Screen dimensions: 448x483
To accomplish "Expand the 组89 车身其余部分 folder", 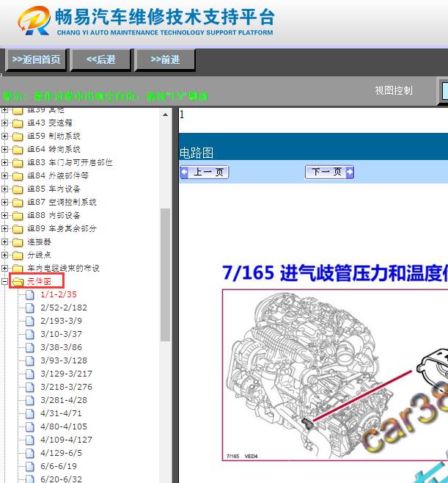I will pos(4,228).
